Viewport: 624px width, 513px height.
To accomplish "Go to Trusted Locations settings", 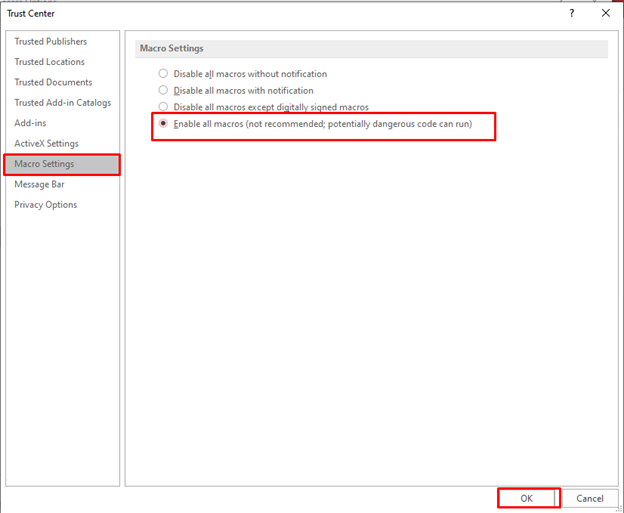I will (49, 62).
